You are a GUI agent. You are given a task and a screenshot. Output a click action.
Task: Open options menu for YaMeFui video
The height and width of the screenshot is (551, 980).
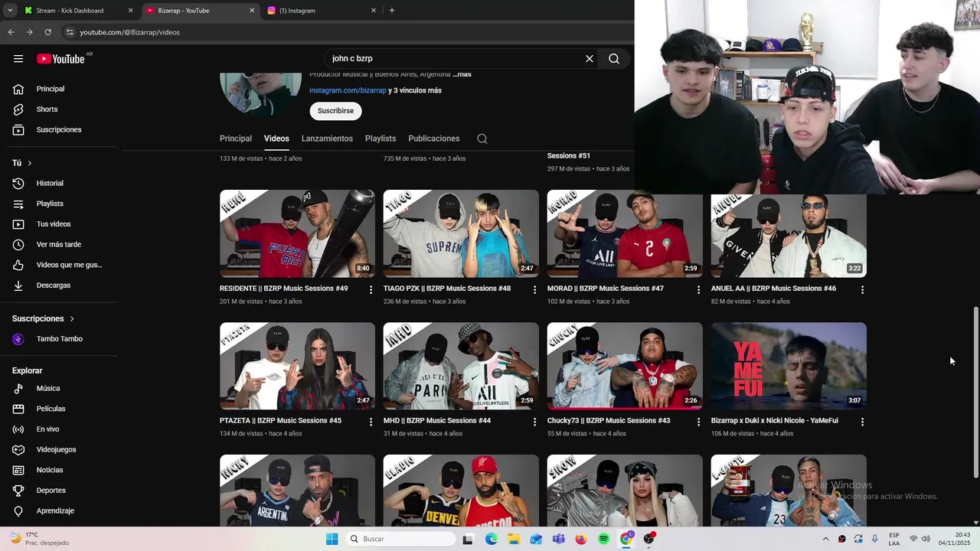(x=862, y=422)
